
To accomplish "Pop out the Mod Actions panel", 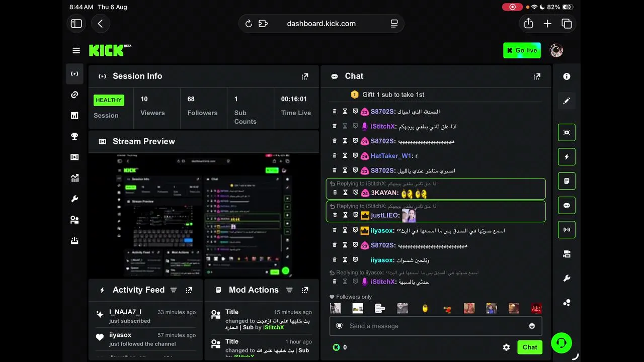I will (x=305, y=290).
